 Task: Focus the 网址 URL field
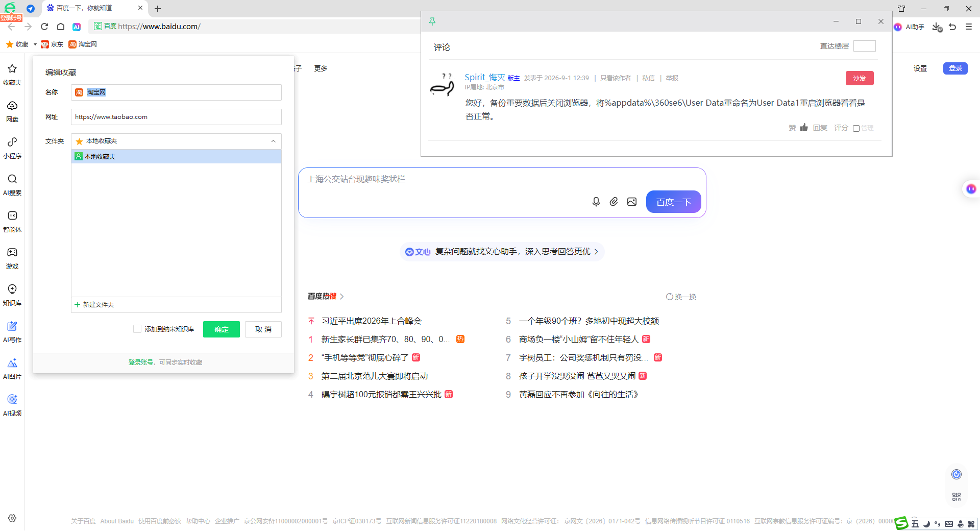pos(176,117)
